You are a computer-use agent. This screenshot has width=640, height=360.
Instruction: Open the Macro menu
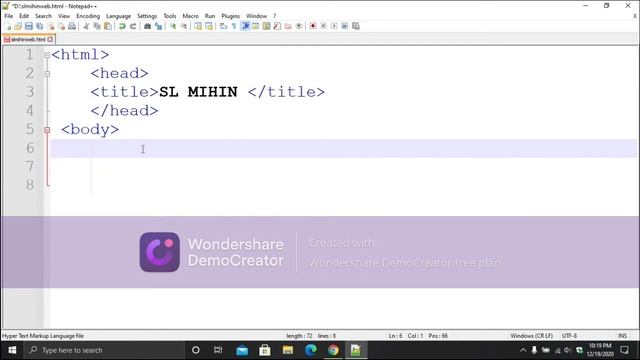[x=190, y=16]
